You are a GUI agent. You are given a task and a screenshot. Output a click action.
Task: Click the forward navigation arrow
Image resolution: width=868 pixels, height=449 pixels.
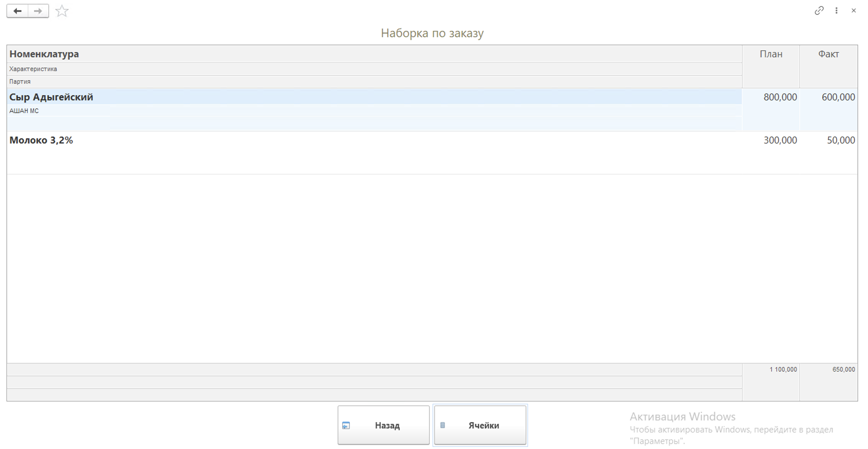38,11
